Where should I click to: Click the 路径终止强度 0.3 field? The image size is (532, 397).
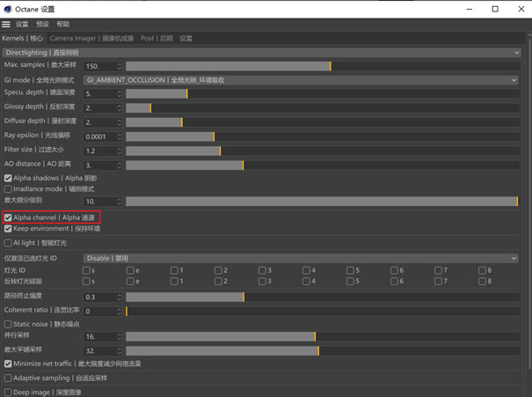[100, 298]
